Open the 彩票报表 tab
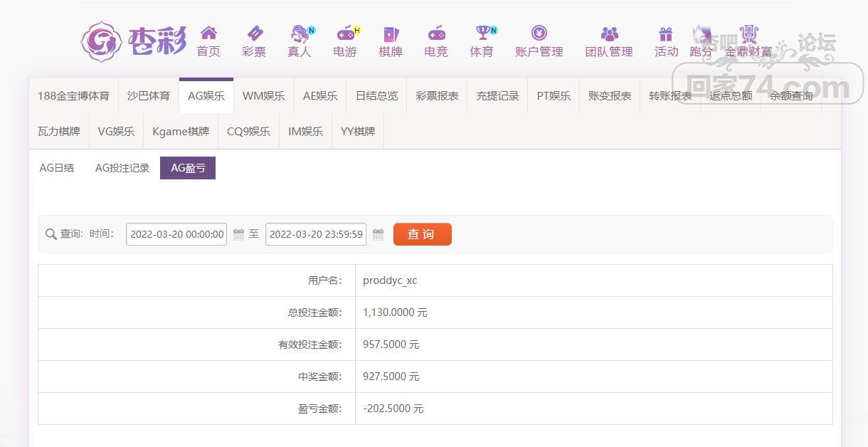868x447 pixels. pos(438,95)
